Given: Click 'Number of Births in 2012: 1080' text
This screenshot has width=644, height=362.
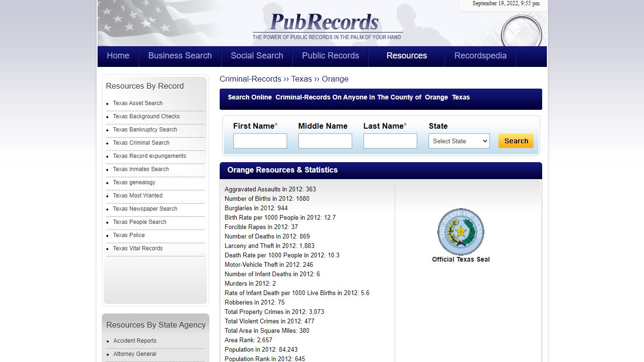Looking at the screenshot, I should 267,198.
